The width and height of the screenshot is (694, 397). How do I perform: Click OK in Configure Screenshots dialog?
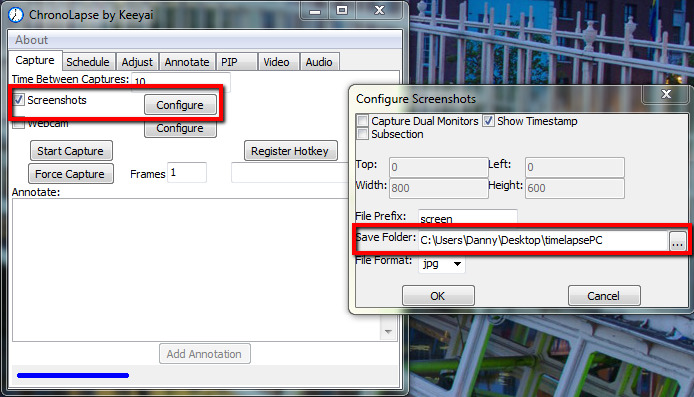[438, 296]
